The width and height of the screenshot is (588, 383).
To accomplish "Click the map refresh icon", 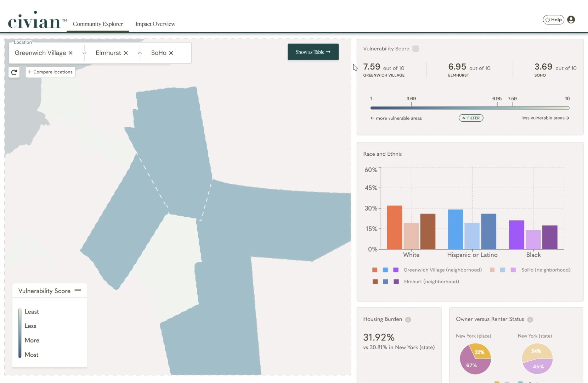I will click(14, 72).
